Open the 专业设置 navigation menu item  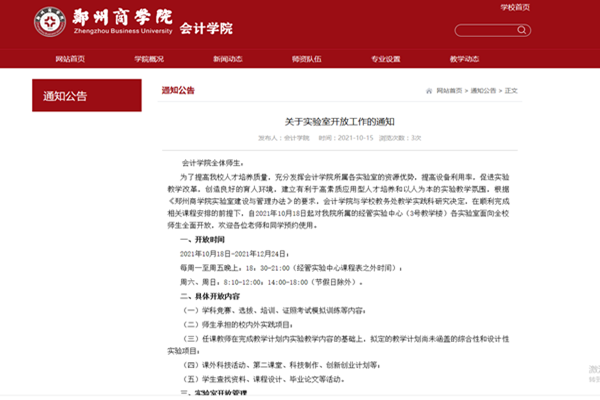tap(386, 59)
